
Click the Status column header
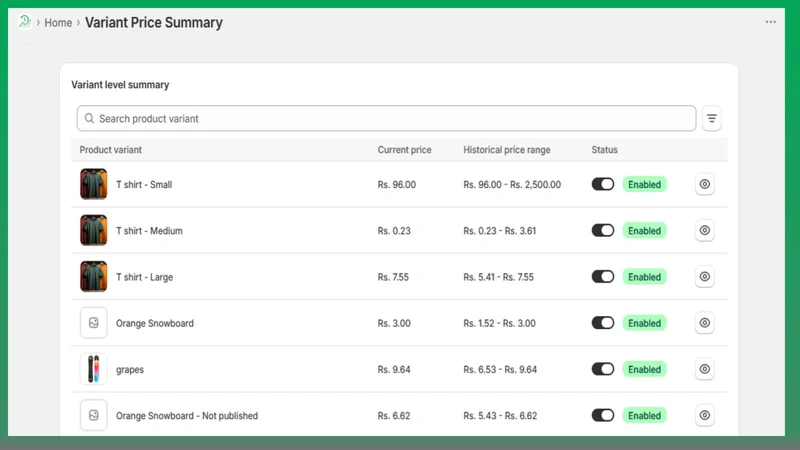click(605, 149)
